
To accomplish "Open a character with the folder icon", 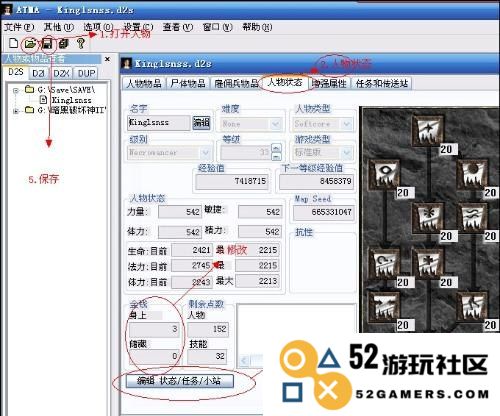I will coord(30,43).
